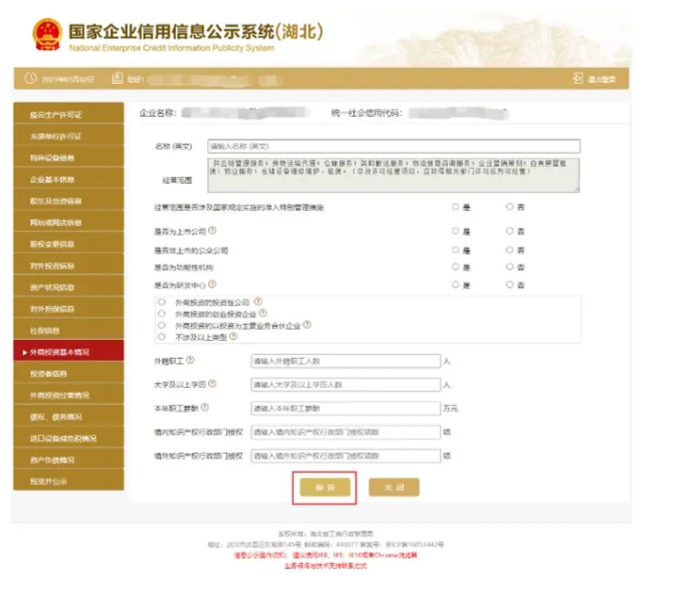Select 是 for 是否为功能性机构

pos(456,268)
